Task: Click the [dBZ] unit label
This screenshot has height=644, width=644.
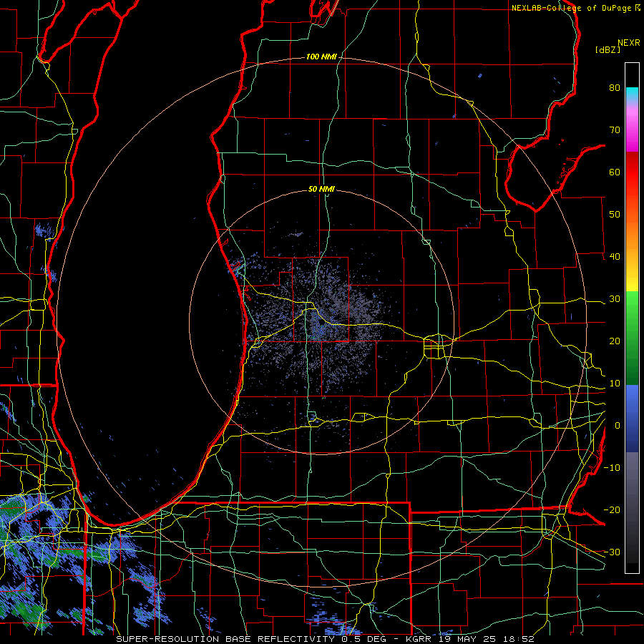Action: pyautogui.click(x=608, y=49)
